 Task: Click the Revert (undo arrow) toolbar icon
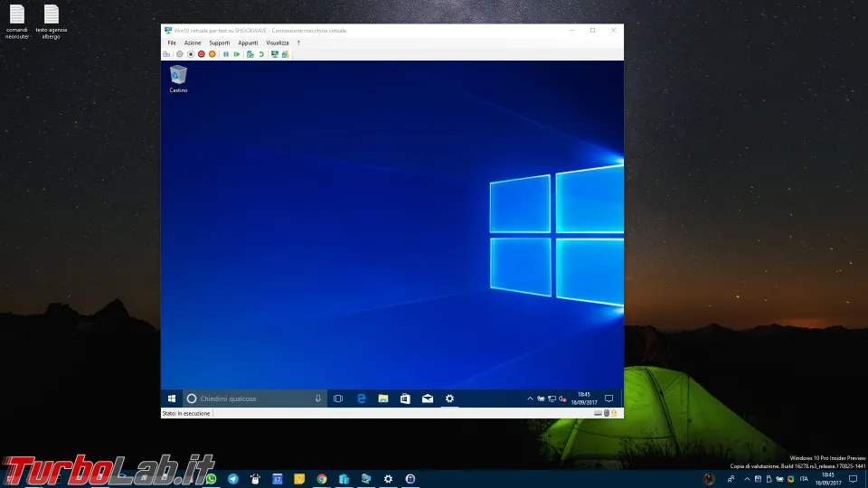261,54
